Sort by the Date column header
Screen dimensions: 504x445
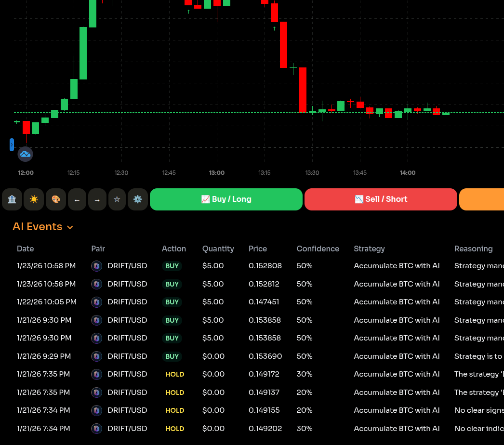click(26, 249)
